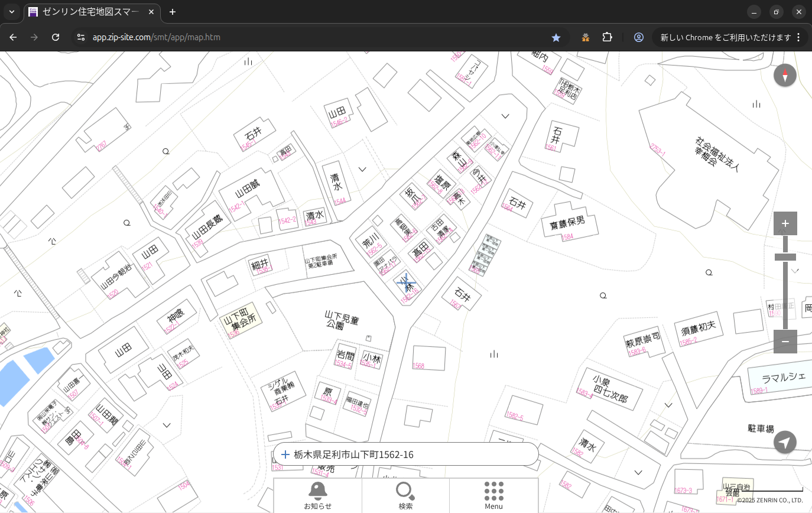The height and width of the screenshot is (513, 812).
Task: Click the blue crosshair marker on map
Action: [406, 283]
